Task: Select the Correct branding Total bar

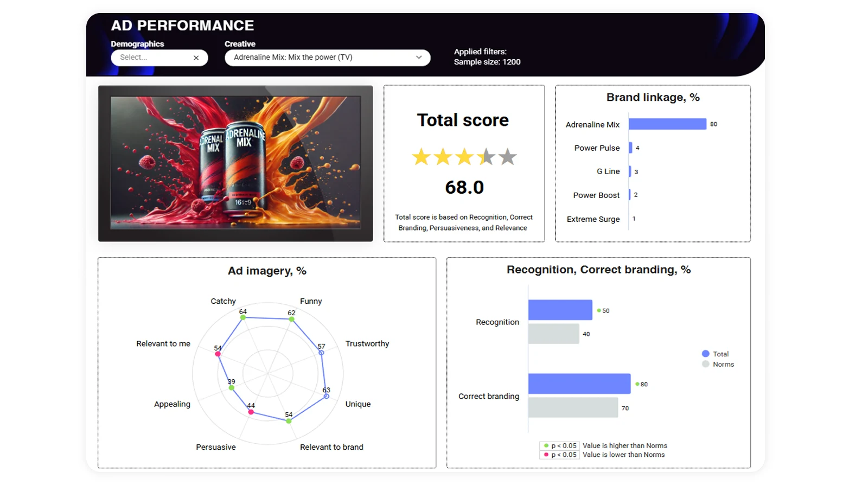Action: click(x=579, y=384)
